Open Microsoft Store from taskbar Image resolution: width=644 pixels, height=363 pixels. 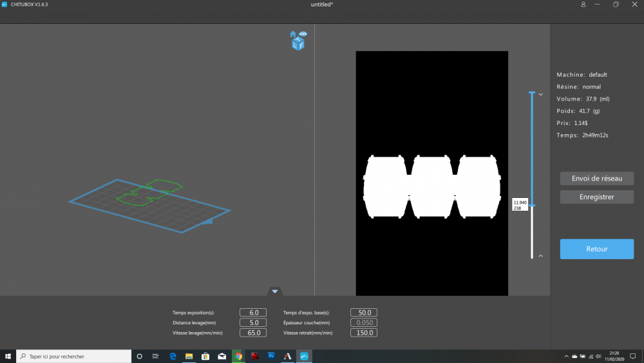(x=205, y=357)
